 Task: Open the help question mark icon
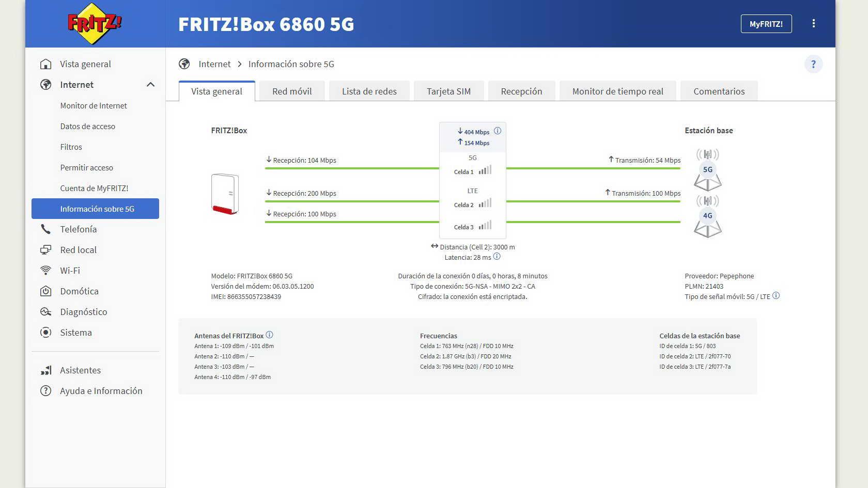tap(813, 64)
